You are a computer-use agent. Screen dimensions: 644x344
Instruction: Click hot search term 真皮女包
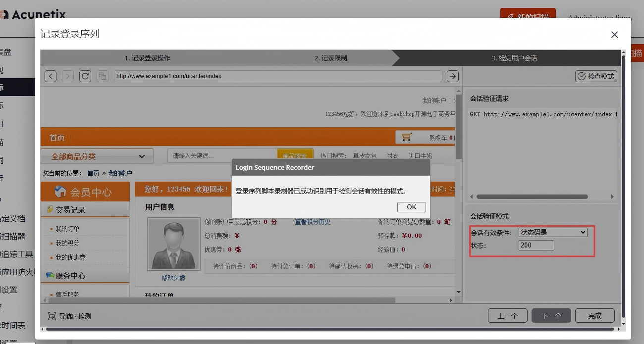tap(365, 156)
